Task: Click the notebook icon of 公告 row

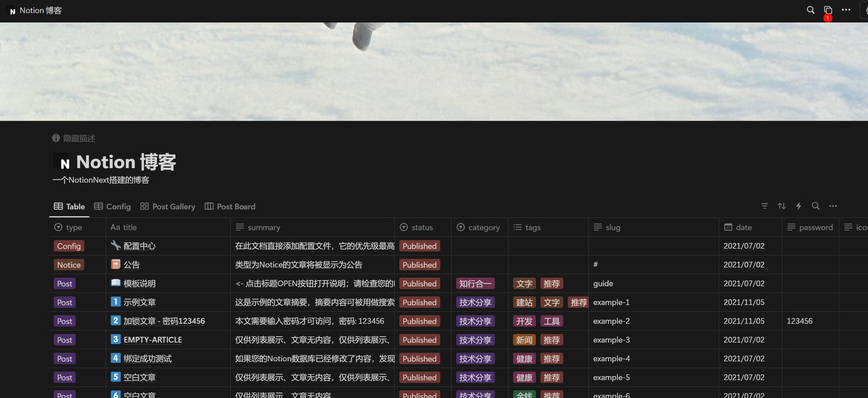Action: click(116, 264)
